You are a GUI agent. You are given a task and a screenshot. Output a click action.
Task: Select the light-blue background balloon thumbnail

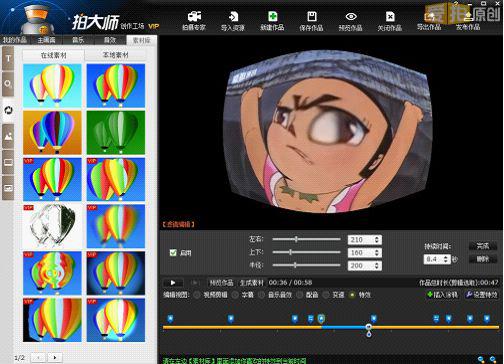click(52, 86)
